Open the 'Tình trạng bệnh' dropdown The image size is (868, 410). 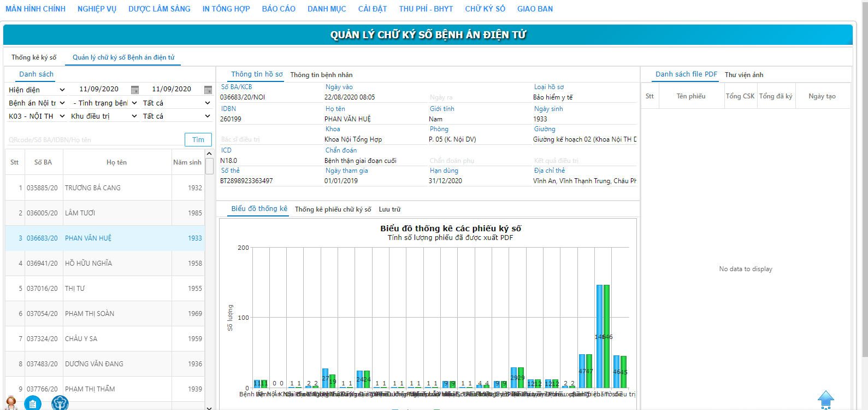coord(134,103)
